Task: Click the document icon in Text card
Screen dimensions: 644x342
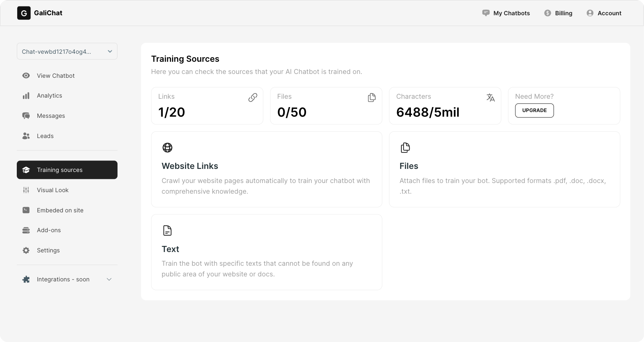Action: tap(167, 231)
